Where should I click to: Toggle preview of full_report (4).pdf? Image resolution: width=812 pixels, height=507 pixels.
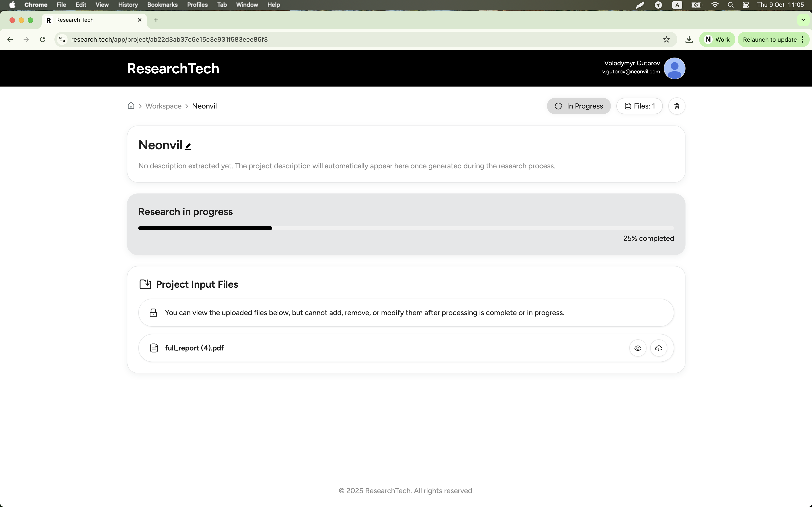637,348
